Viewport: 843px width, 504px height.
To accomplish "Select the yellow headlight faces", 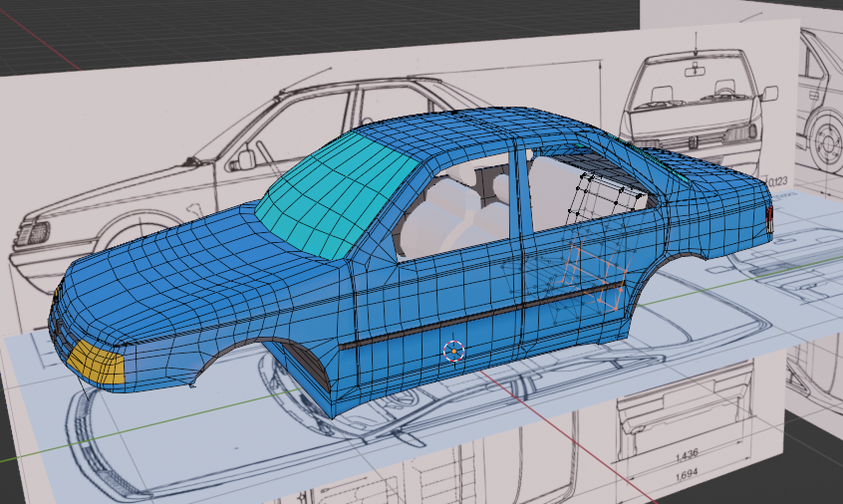I will tap(96, 363).
